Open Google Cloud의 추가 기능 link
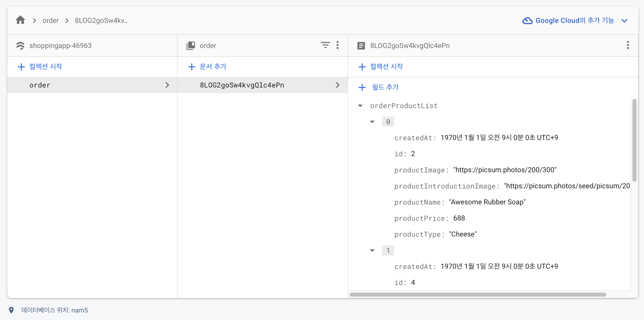Screen dimensions: 644x320 click(x=575, y=20)
